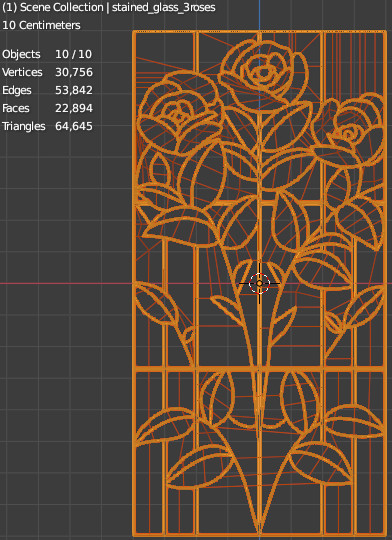Viewport: 392px width, 540px height.
Task: Click the 'Objects' statistics label
Action: (21, 54)
